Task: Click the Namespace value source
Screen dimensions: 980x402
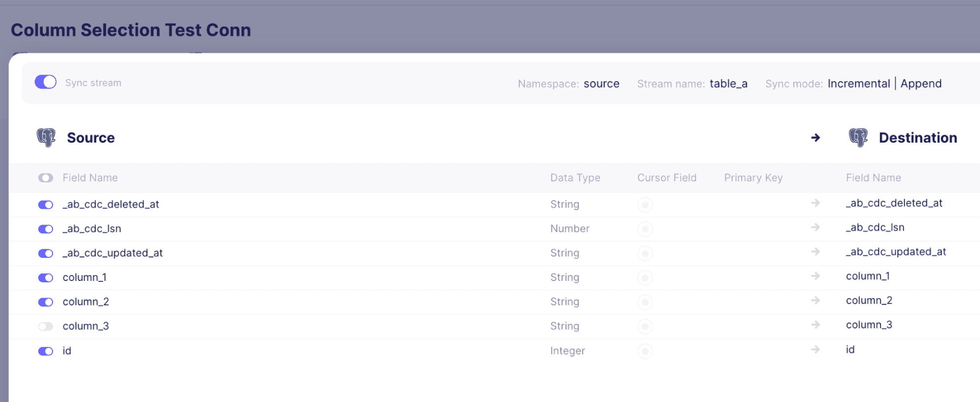Action: click(602, 84)
